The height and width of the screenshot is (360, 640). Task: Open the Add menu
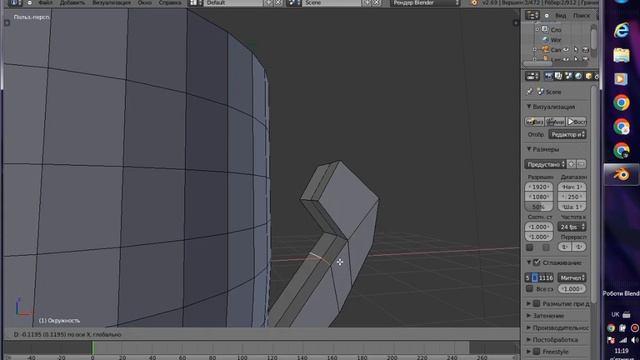coord(72,3)
